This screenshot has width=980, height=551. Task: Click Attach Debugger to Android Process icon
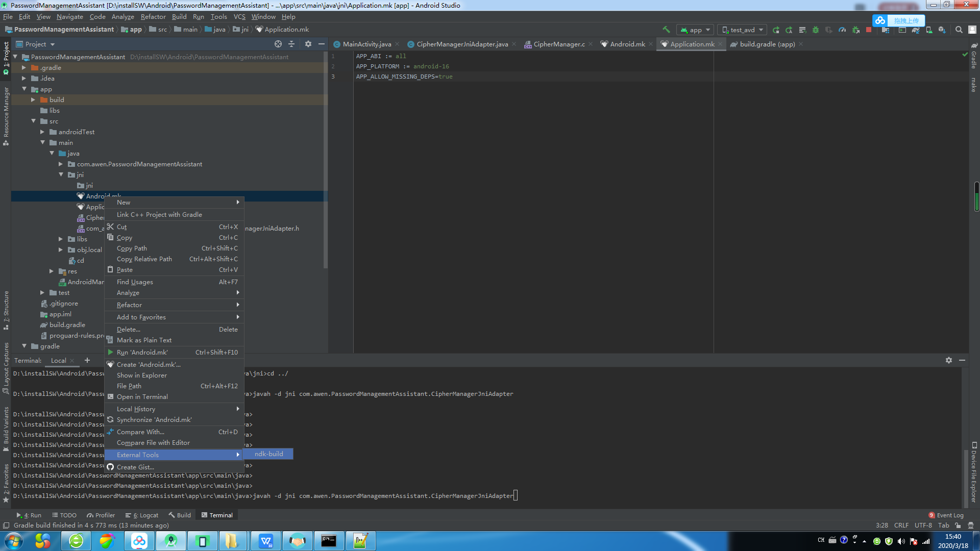click(856, 30)
